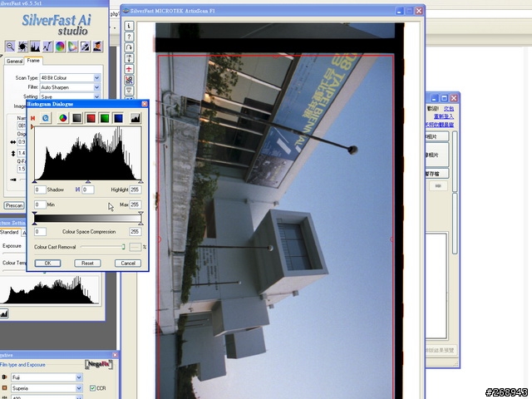Click the histogram midtone triangle marker
This screenshot has width=532, height=399.
pyautogui.click(x=88, y=182)
